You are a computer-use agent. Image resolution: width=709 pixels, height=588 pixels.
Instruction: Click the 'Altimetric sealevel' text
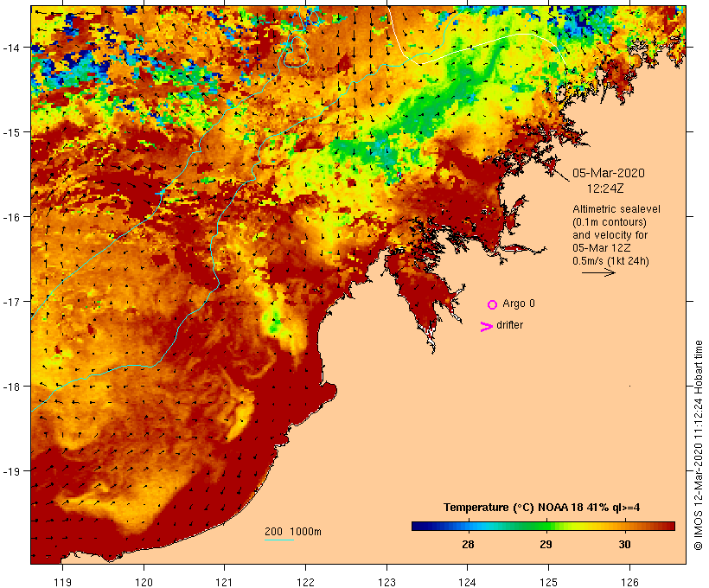click(x=616, y=209)
